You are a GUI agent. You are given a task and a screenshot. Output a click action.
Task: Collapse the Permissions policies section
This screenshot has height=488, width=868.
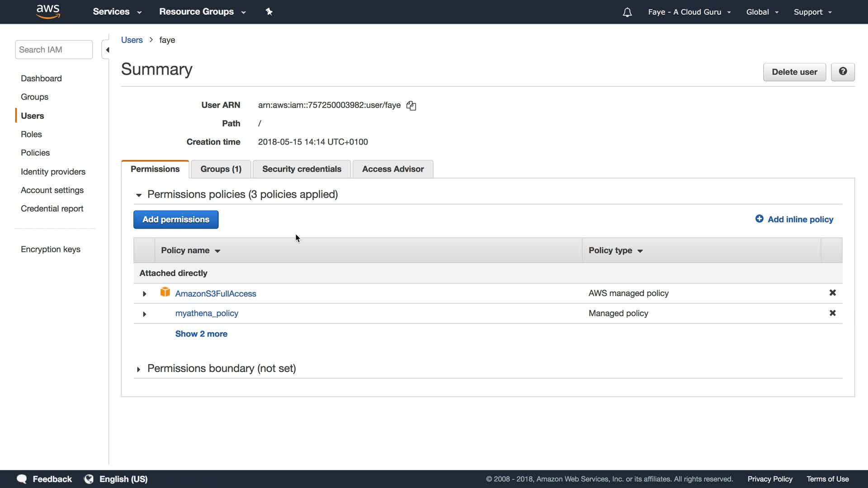pyautogui.click(x=138, y=195)
